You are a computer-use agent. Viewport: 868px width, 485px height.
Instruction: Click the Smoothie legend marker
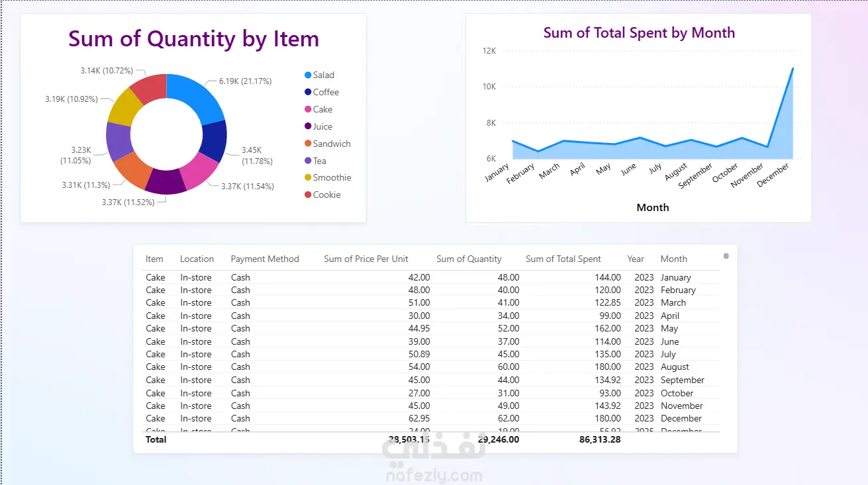[308, 178]
